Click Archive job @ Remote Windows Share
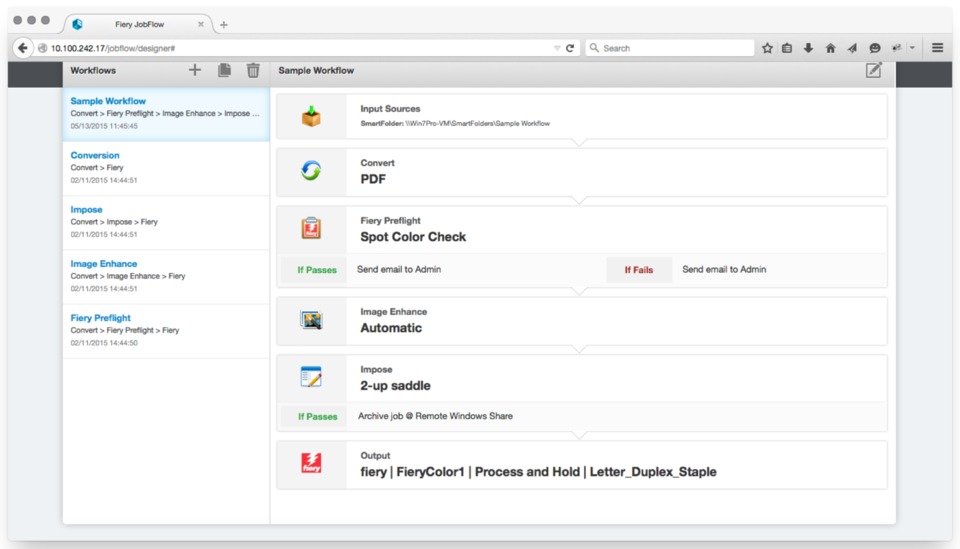 [435, 416]
